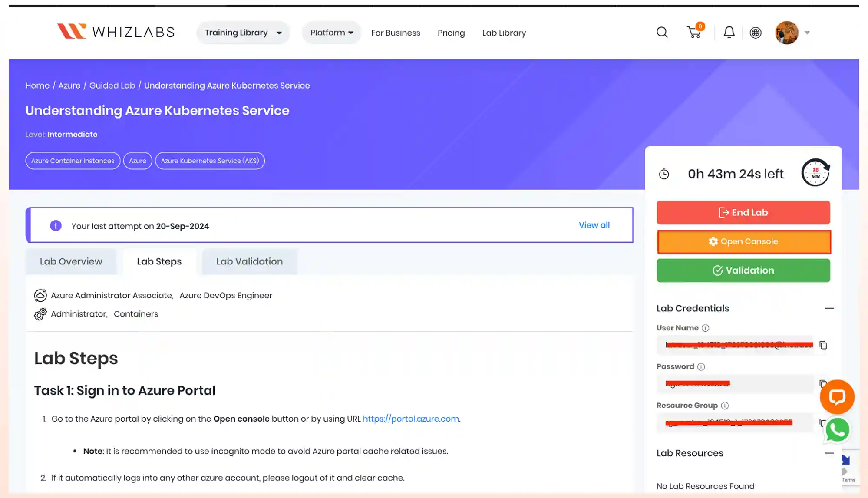The image size is (868, 498).
Task: Click the Azure DevOps Engineer text
Action: coord(226,295)
